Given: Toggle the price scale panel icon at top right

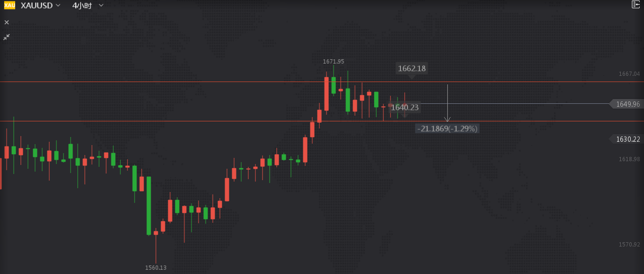Looking at the screenshot, I should pos(635,5).
